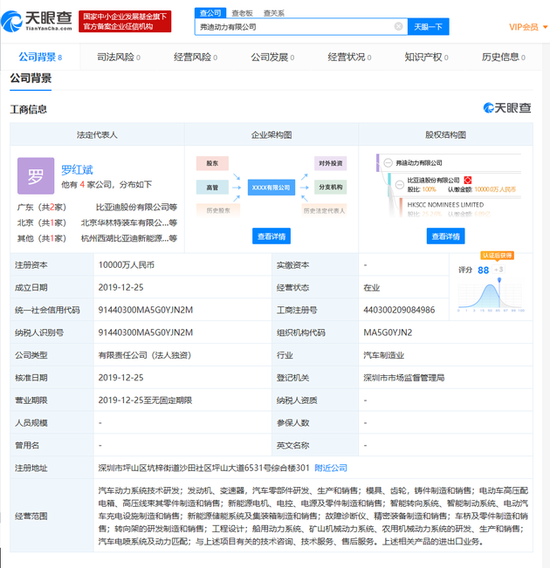
Task: Select the 对外投资 box in structure diagram
Action: [330, 163]
